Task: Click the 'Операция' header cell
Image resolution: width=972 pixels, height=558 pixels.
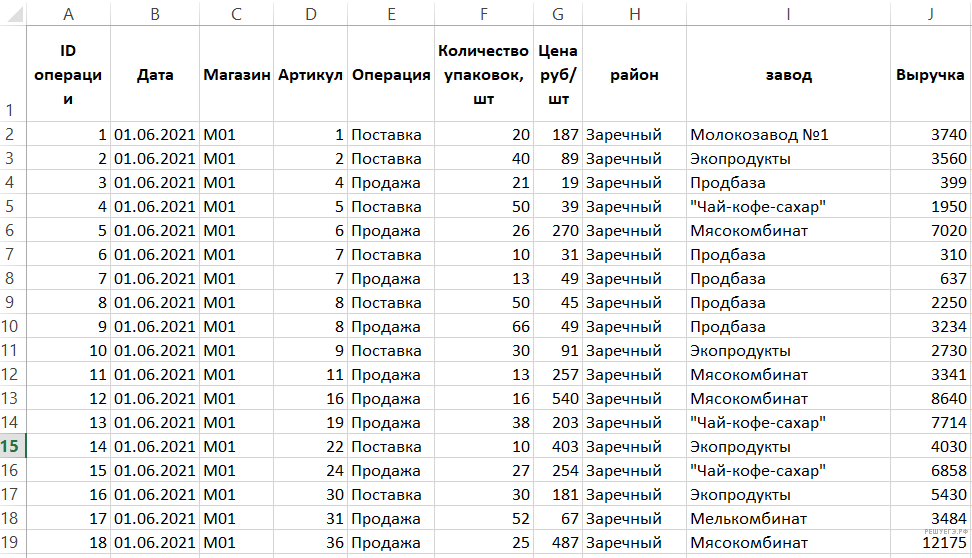Action: 391,75
